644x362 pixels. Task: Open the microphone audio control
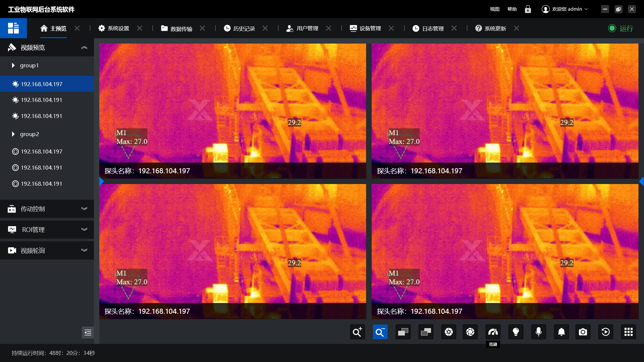tap(538, 332)
